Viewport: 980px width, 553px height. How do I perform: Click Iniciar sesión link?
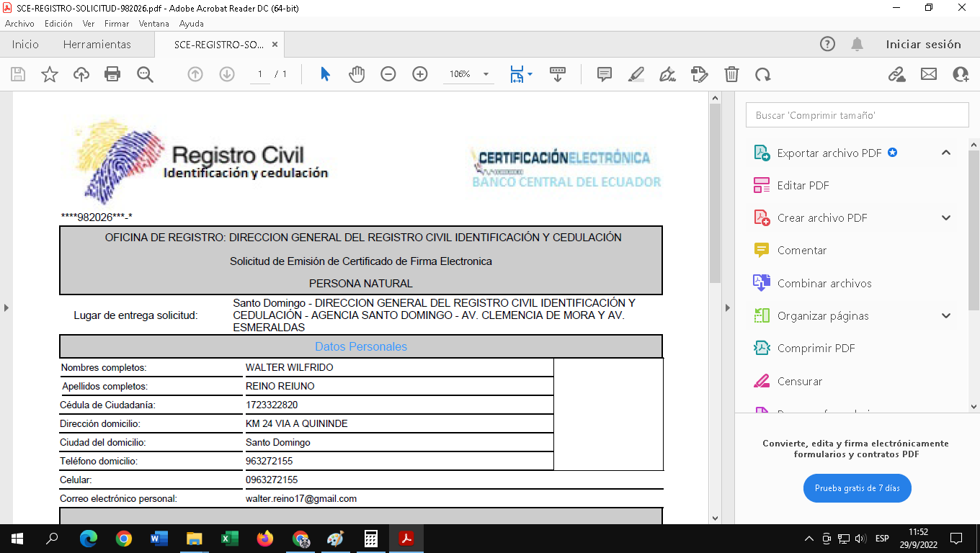(x=923, y=45)
